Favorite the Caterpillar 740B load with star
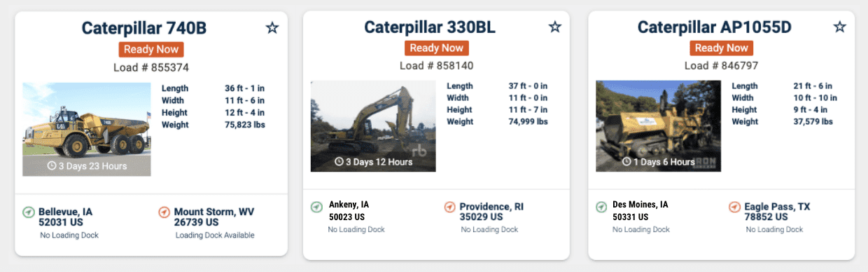This screenshot has width=868, height=272. 272,27
